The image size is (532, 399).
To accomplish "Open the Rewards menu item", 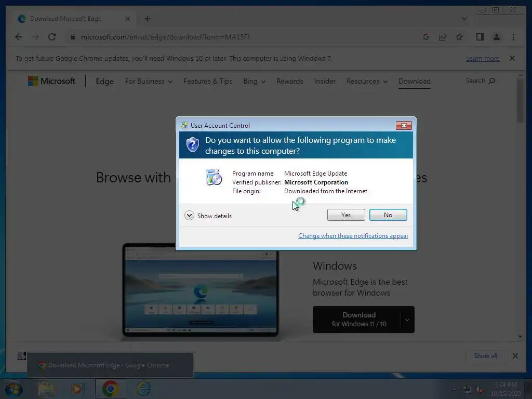I will click(x=290, y=82).
